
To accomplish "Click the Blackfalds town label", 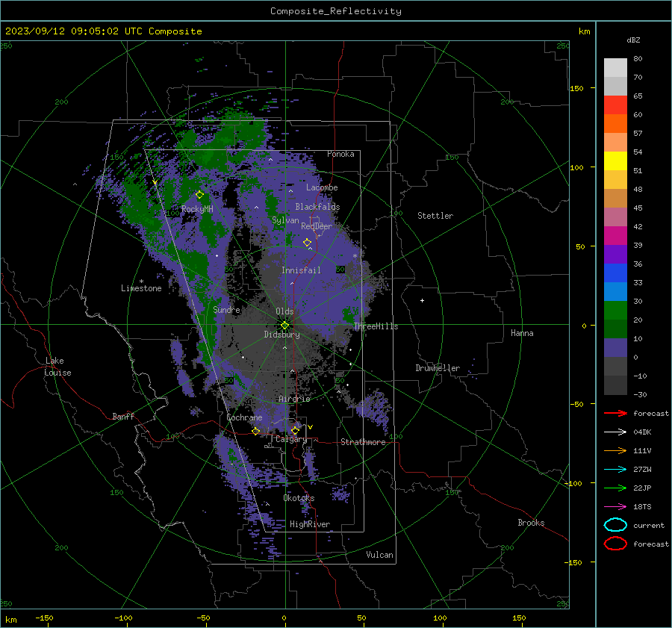I will coord(317,207).
